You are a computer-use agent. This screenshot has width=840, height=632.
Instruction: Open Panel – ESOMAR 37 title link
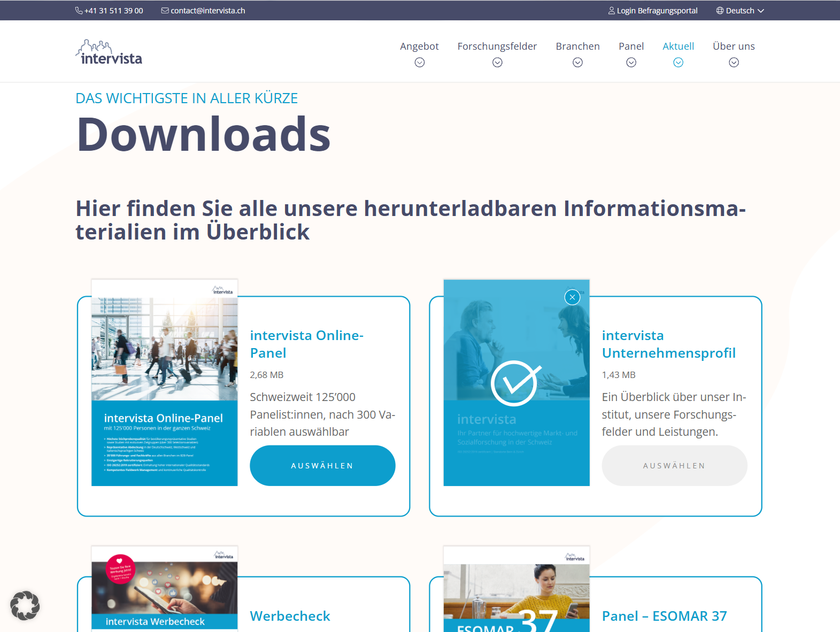click(x=664, y=616)
